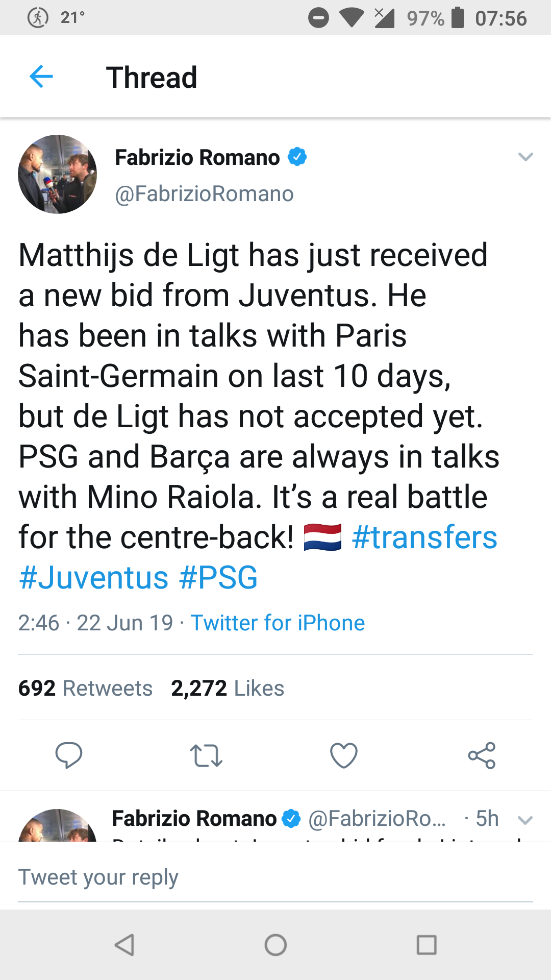This screenshot has height=980, width=551.
Task: Tap the reply speech bubble icon
Action: 68,755
